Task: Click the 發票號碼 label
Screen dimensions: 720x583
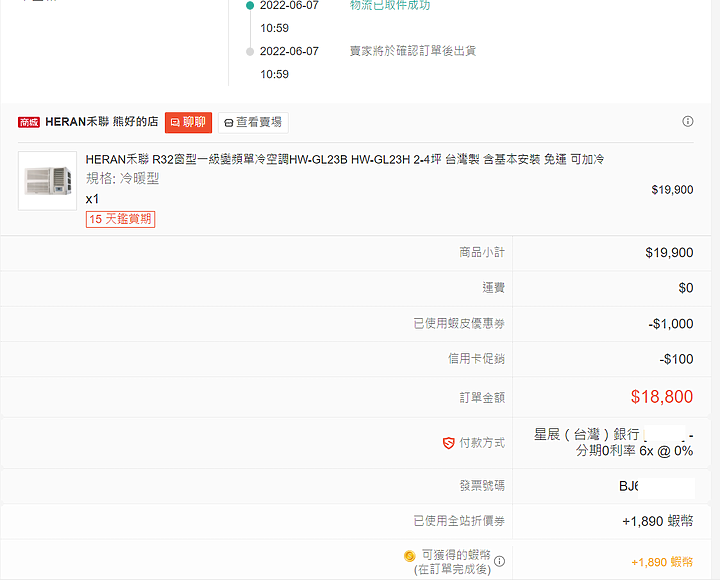Action: [x=482, y=486]
